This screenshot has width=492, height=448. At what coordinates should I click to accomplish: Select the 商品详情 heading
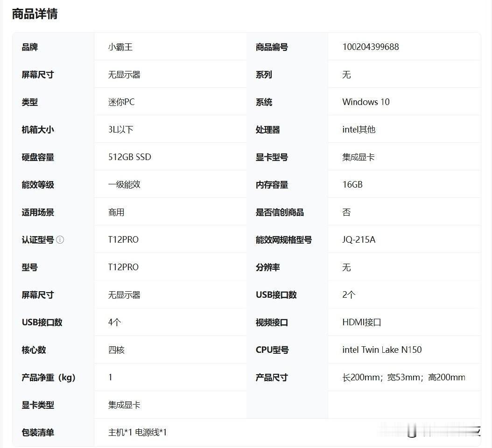click(x=35, y=14)
